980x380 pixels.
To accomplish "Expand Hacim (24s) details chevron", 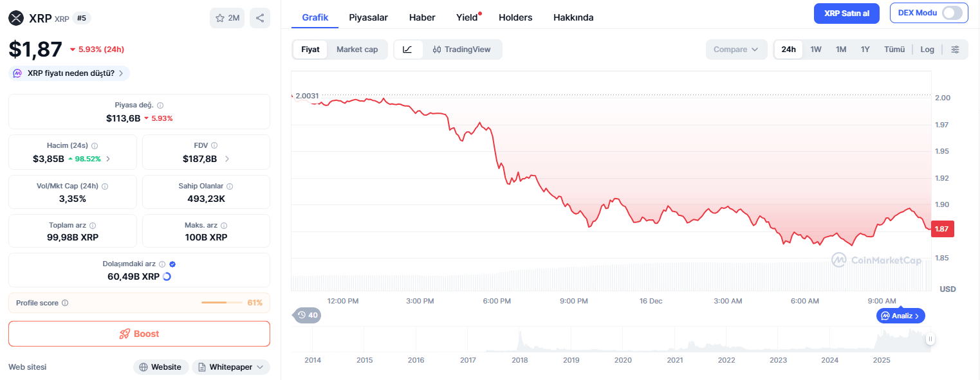I will 108,159.
